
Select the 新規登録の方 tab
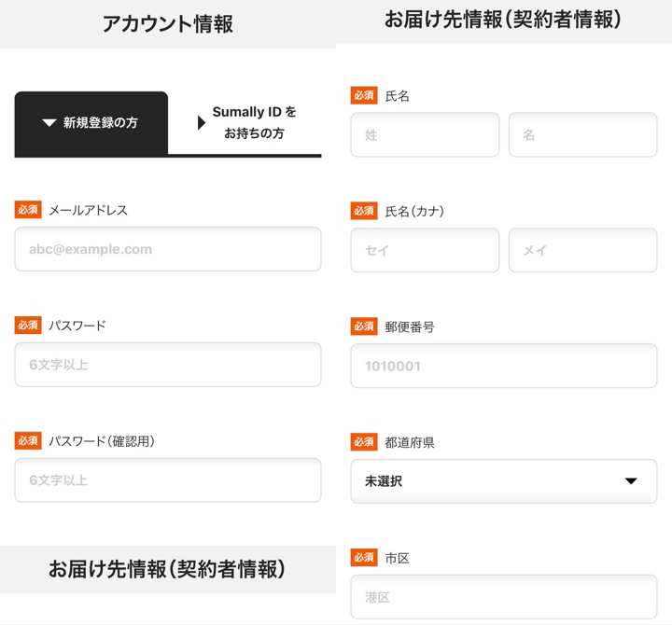pos(91,123)
